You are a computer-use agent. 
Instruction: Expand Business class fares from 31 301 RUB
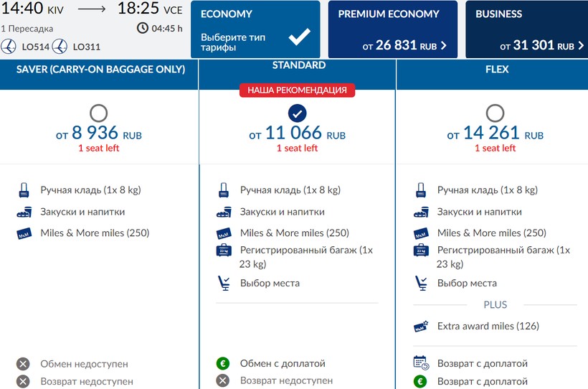pos(526,29)
